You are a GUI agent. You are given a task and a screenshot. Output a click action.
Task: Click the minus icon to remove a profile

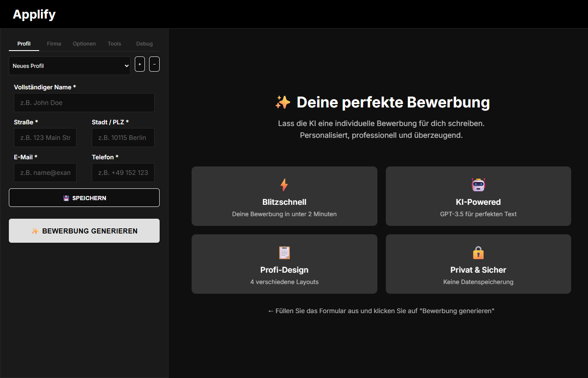tap(154, 64)
